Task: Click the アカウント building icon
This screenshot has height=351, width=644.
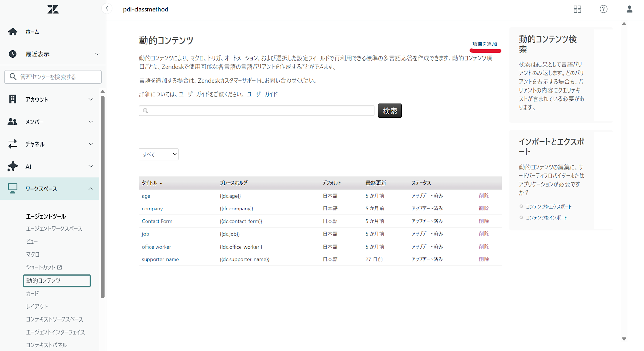Action: tap(13, 99)
